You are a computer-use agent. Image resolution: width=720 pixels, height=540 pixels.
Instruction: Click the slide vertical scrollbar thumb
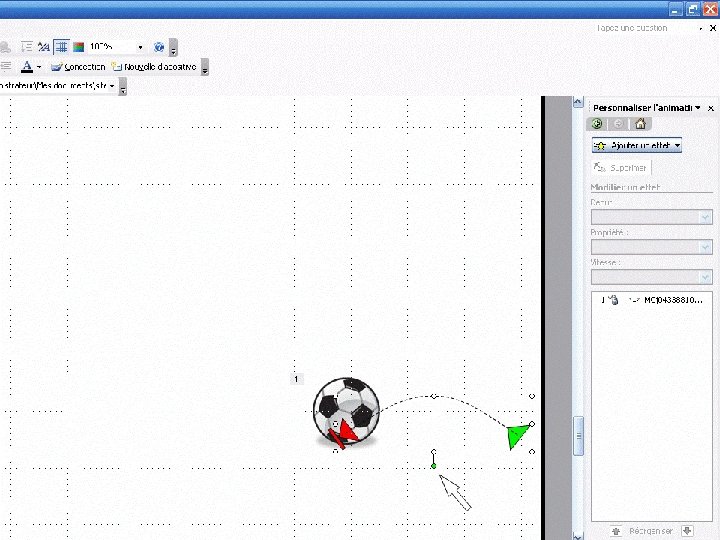pyautogui.click(x=579, y=436)
